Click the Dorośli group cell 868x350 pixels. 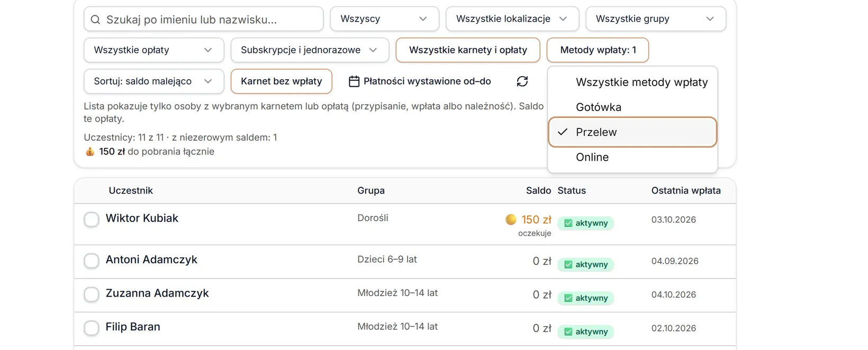click(373, 218)
